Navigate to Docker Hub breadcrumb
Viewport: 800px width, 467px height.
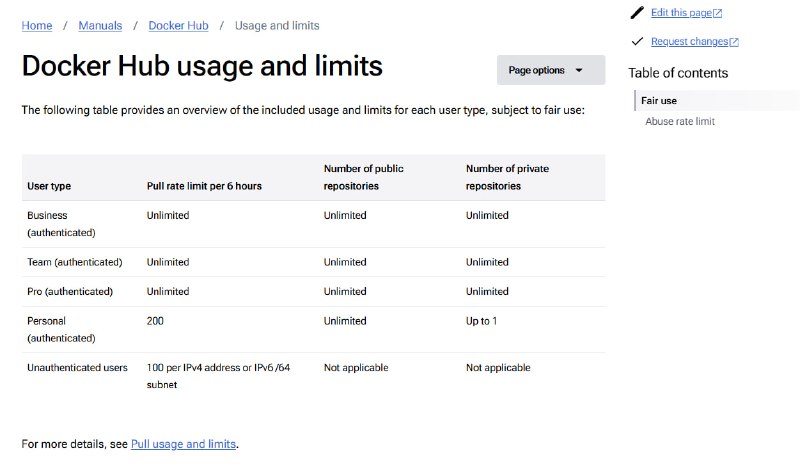pos(179,26)
